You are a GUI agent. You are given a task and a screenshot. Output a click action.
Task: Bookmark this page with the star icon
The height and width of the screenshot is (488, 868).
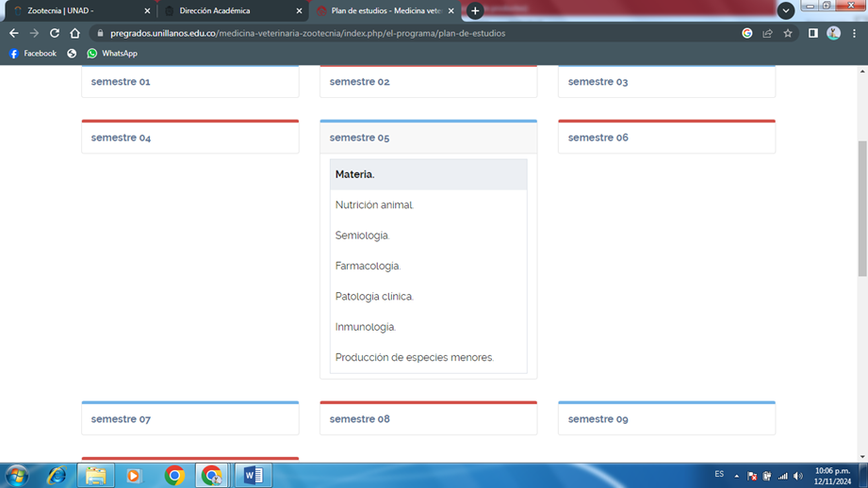point(788,33)
